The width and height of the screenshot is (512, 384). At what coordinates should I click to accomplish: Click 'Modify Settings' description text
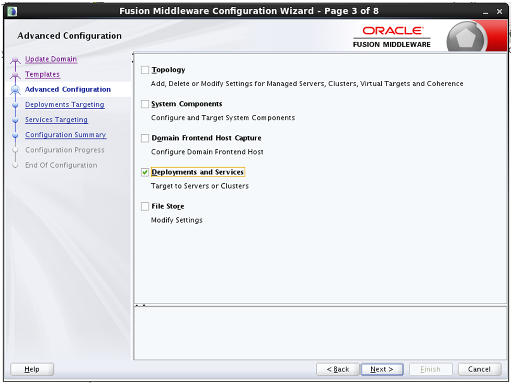(x=177, y=220)
